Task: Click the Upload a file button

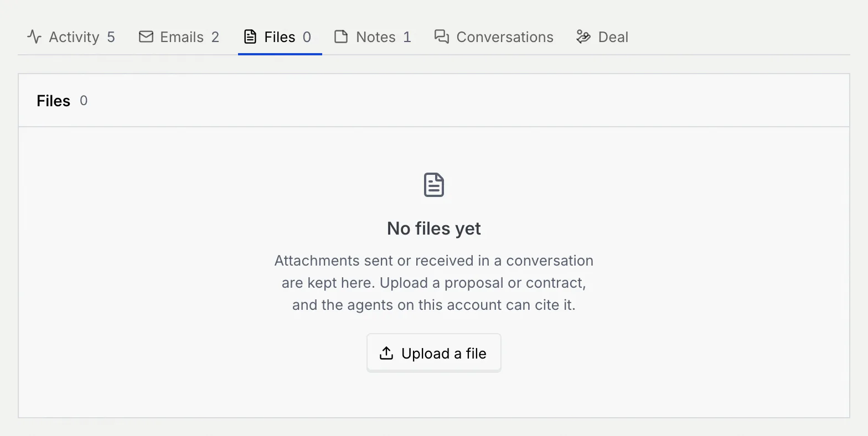Action: pos(434,353)
